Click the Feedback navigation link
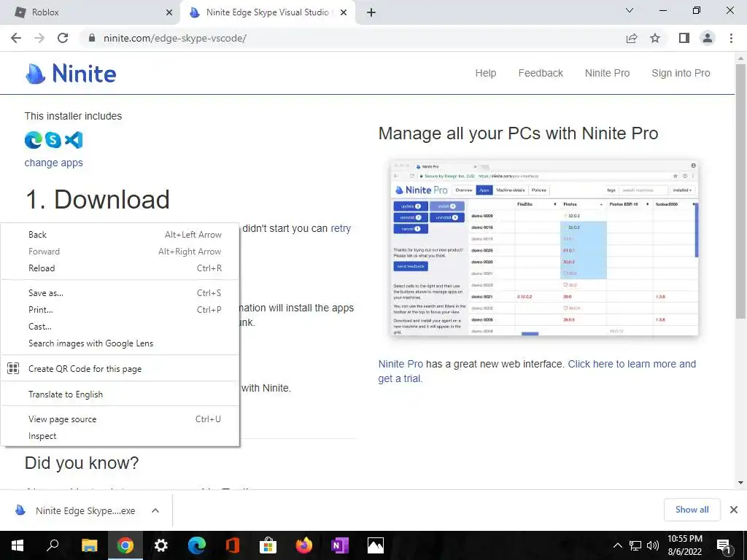747x560 pixels. pyautogui.click(x=541, y=73)
